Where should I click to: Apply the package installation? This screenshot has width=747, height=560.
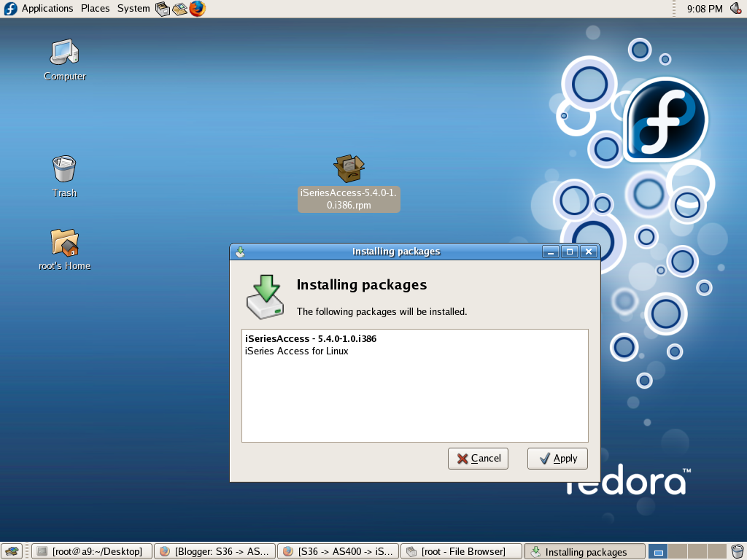(x=557, y=459)
